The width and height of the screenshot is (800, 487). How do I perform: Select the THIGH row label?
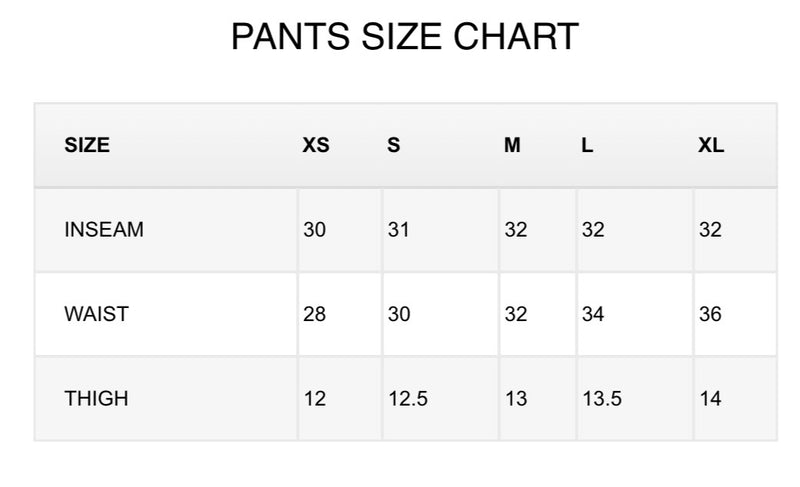tap(96, 399)
